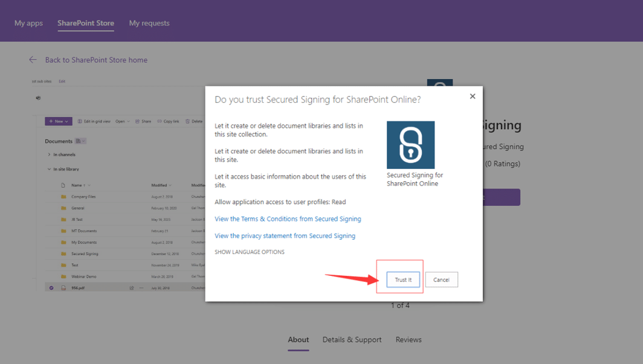Switch to the Details & Support tab
643x364 pixels.
pos(352,339)
